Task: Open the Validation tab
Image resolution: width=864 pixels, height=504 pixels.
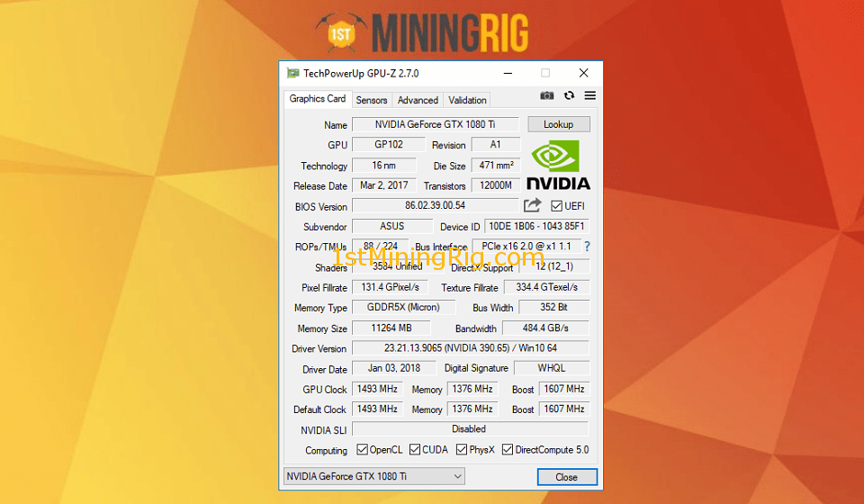Action: (467, 100)
